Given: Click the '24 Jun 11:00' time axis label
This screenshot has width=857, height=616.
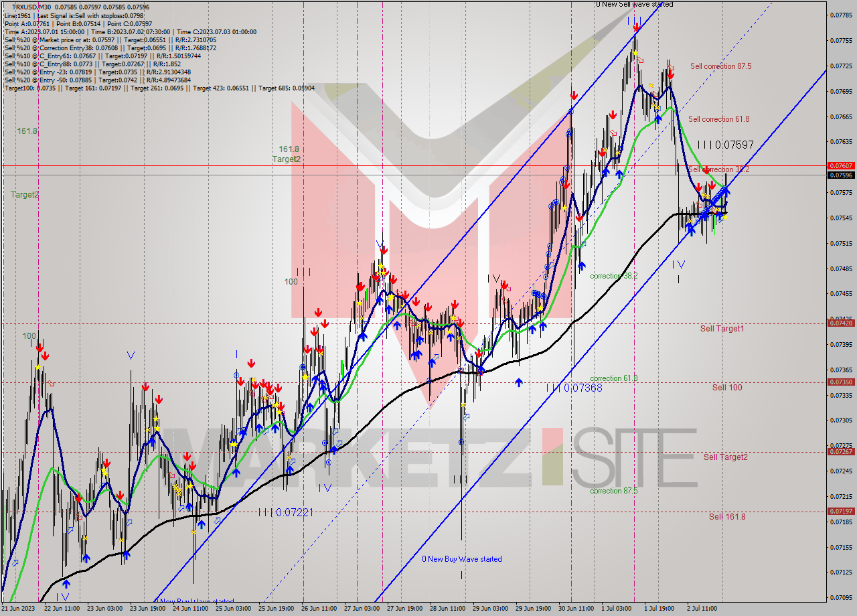Looking at the screenshot, I should [191, 609].
